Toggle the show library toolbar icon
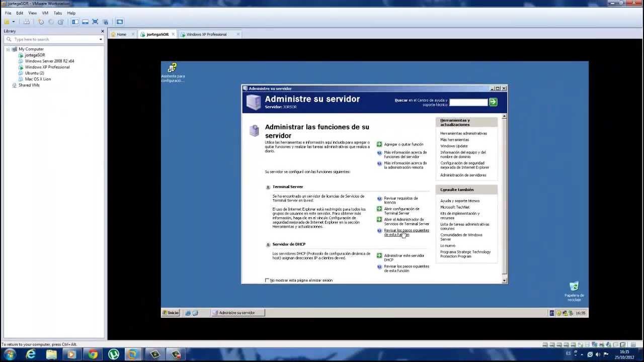 click(75, 22)
